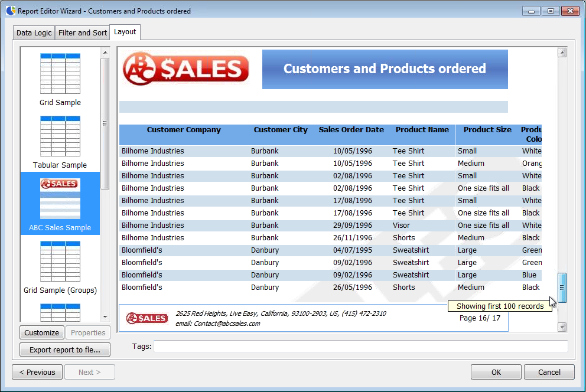Select the partially visible layout at list bottom
The width and height of the screenshot is (586, 392).
click(60, 312)
